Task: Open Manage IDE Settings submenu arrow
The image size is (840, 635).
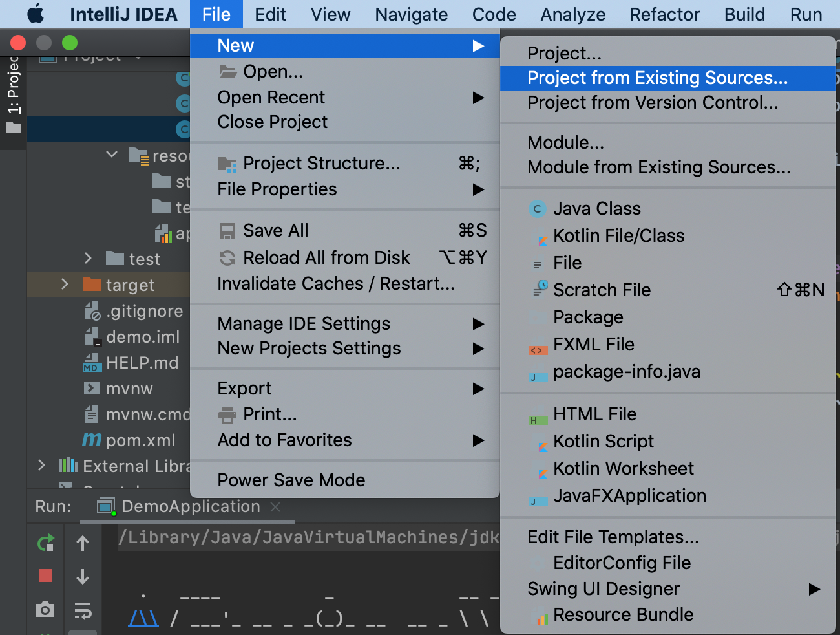Action: click(478, 324)
